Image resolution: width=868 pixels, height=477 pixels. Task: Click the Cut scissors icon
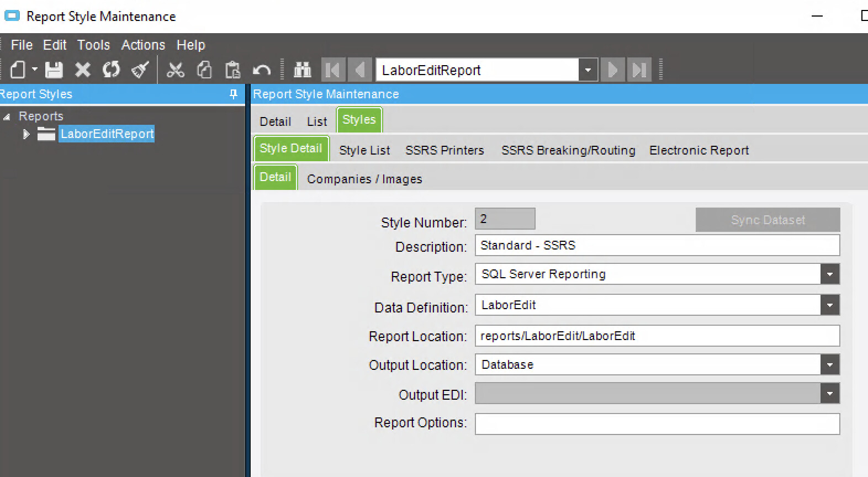tap(176, 70)
